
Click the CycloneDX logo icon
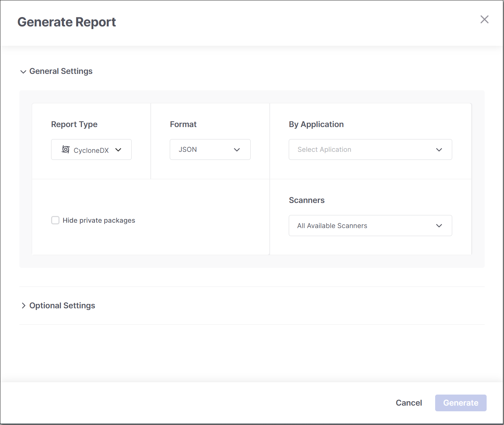(66, 149)
